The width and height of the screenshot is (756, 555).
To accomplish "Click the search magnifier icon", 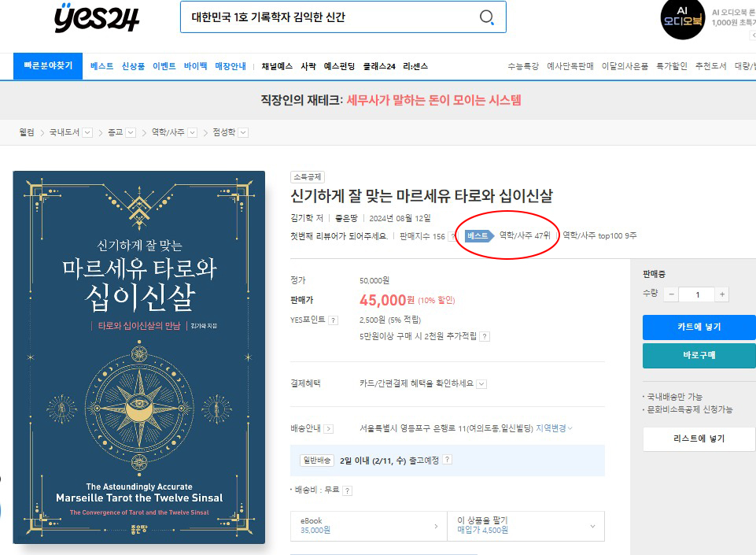I will [487, 17].
